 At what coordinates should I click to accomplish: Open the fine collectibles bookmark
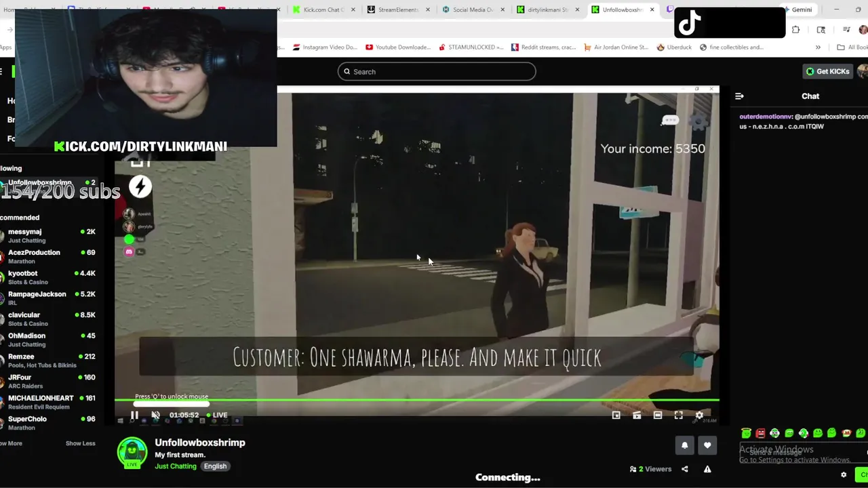tap(732, 47)
